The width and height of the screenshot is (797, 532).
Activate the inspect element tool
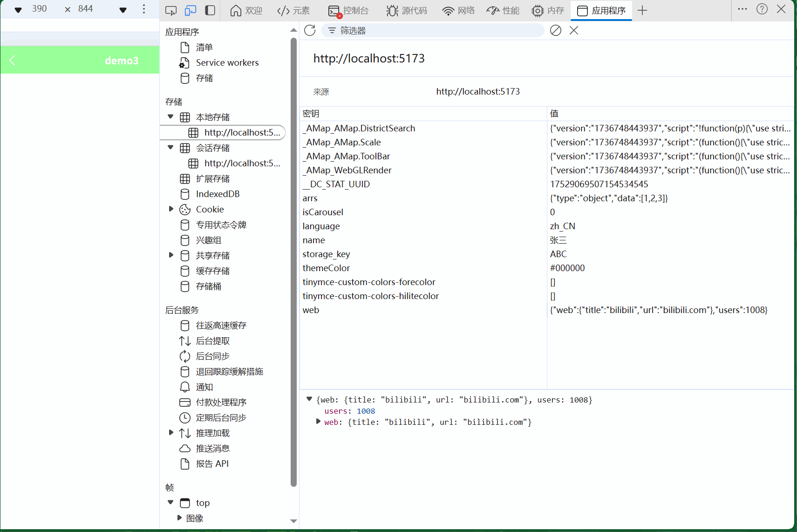[x=170, y=10]
